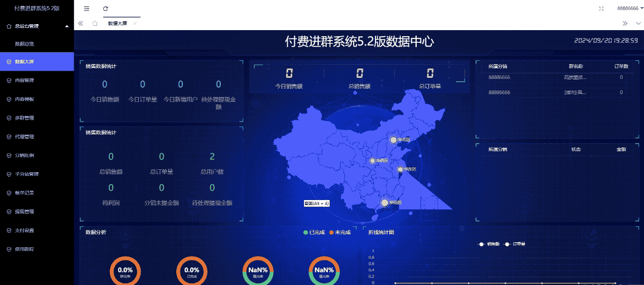Click the 华北区 map marker
This screenshot has width=644, height=285.
click(393, 140)
